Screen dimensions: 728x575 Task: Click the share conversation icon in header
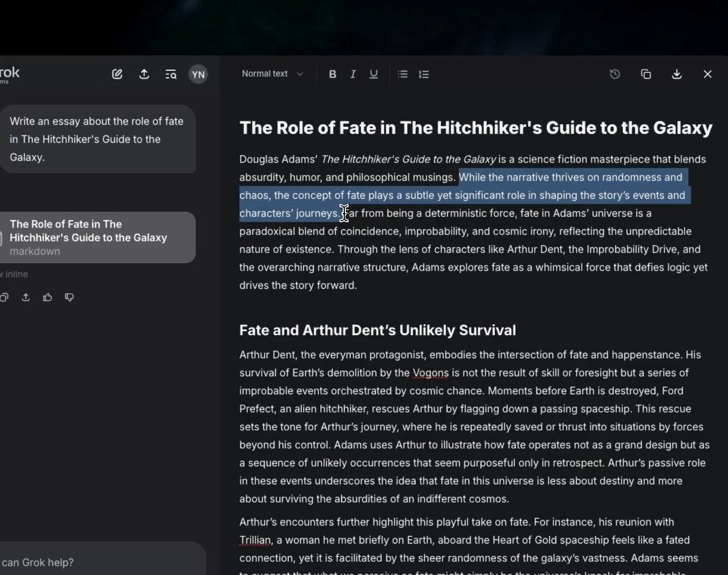pyautogui.click(x=144, y=74)
